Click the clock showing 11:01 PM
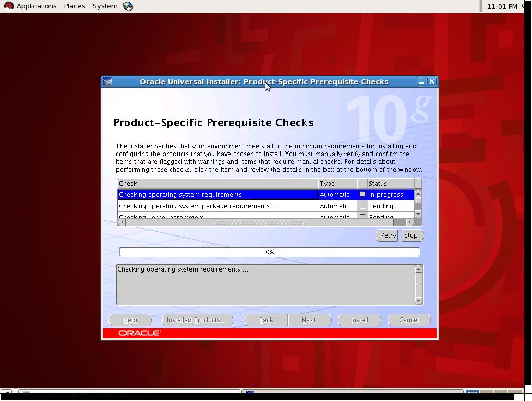The height and width of the screenshot is (401, 532). tap(502, 6)
